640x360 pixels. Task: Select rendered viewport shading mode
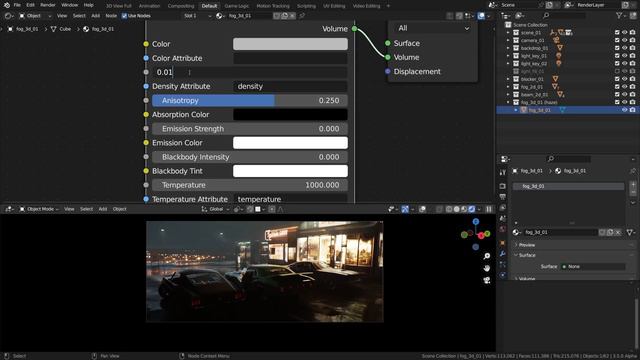click(472, 209)
